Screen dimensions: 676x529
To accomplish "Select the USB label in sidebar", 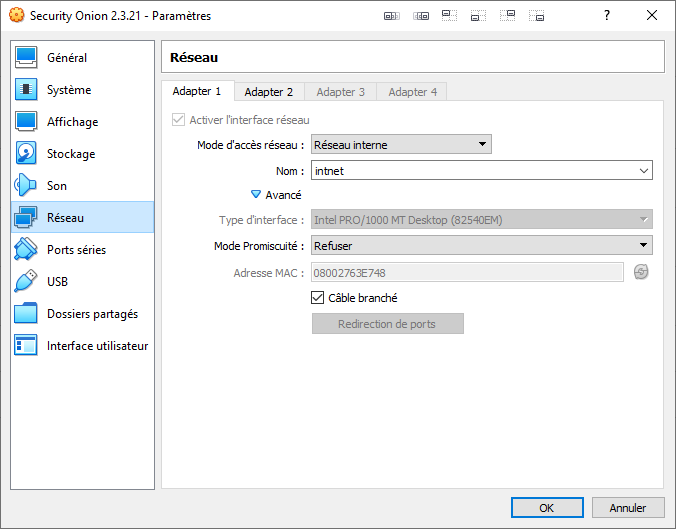I will click(x=57, y=282).
